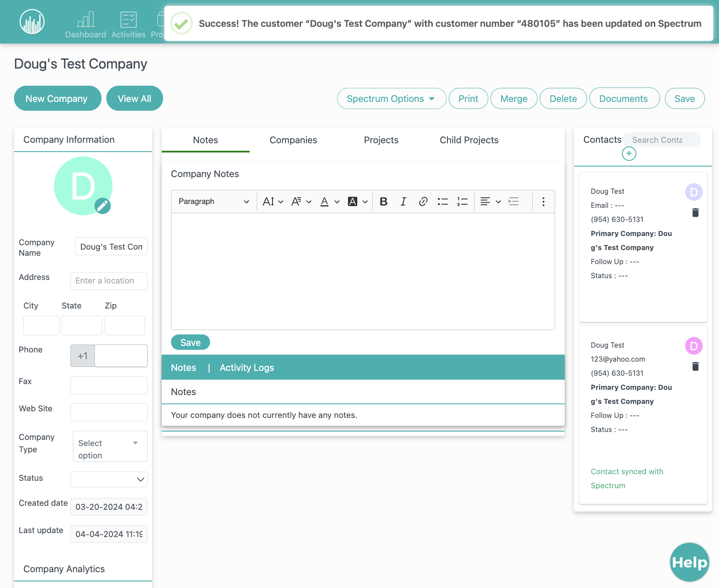Expand the font family dropdown
This screenshot has width=719, height=588.
pos(301,201)
